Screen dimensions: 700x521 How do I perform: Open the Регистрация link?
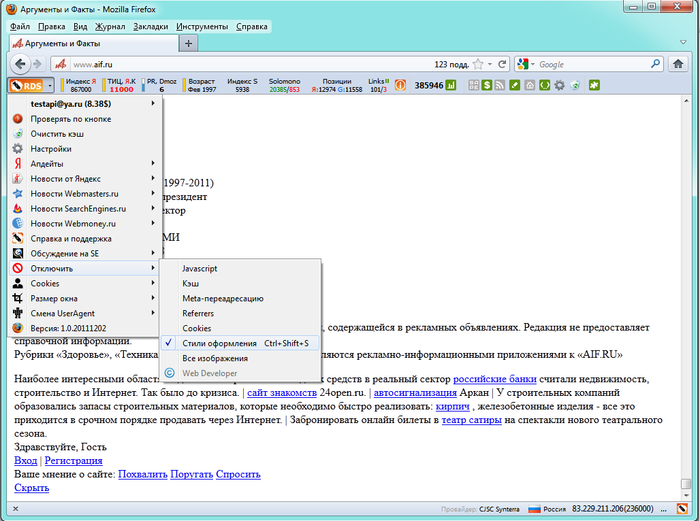point(74,461)
